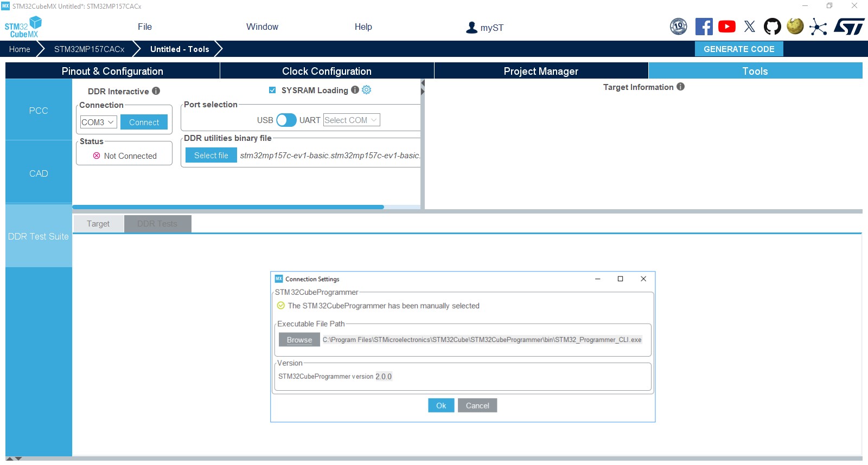Screen dimensions: 868x465
Task: Click the horizontal scrollbar in DDR panel
Action: pos(228,207)
